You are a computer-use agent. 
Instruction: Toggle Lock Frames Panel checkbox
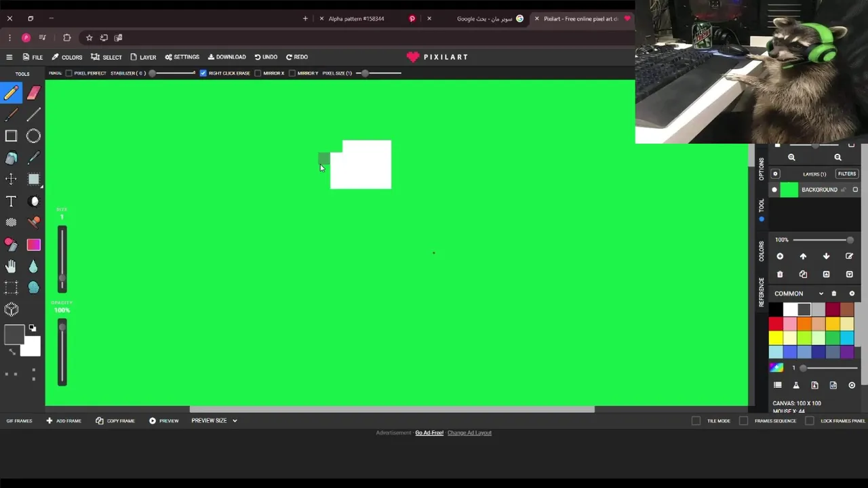pyautogui.click(x=809, y=421)
